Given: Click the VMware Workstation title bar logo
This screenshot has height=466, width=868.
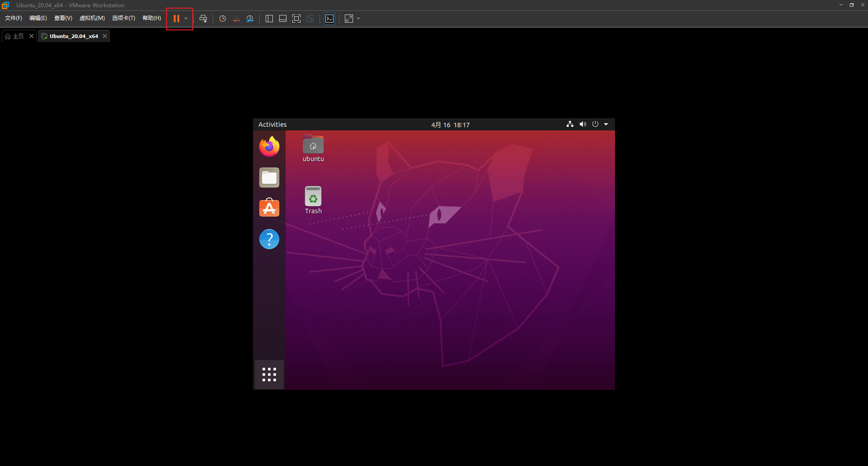Looking at the screenshot, I should [x=5, y=5].
